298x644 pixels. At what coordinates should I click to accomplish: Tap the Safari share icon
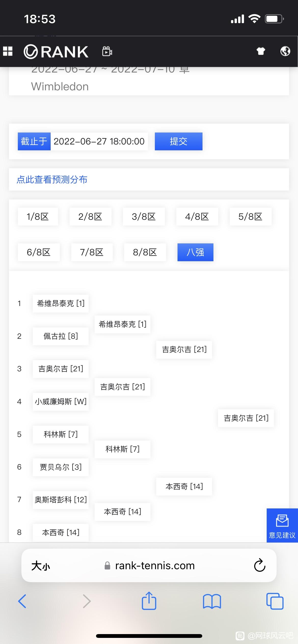(149, 601)
